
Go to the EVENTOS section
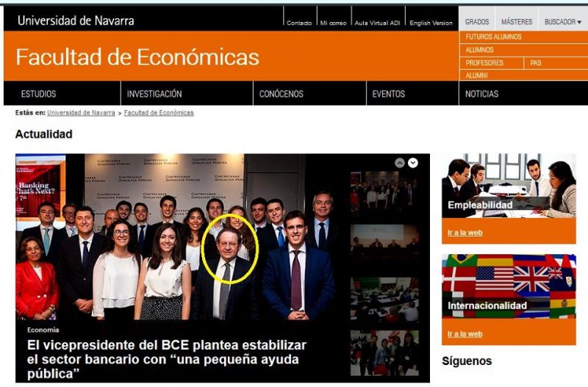(389, 94)
